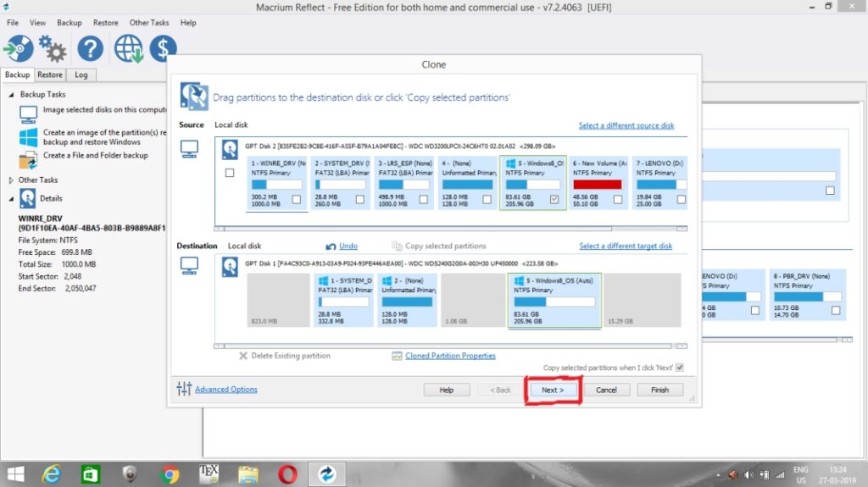Collapse the Backup Tasks tree section
The width and height of the screenshot is (868, 487).
coord(11,95)
